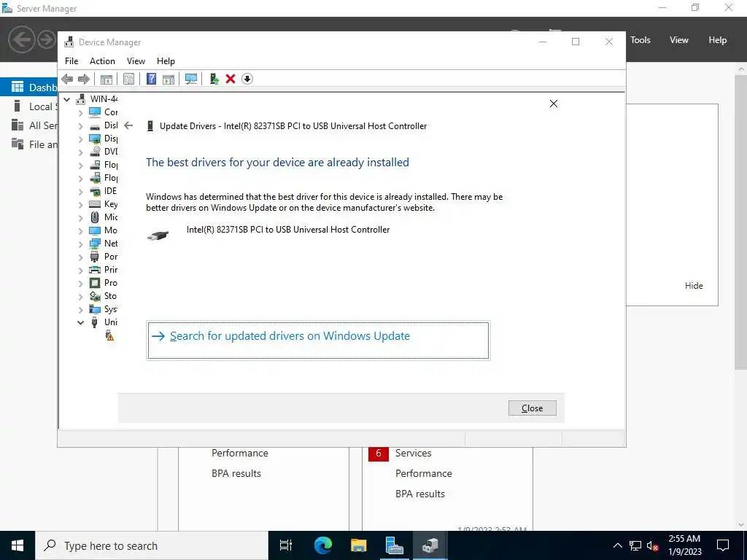
Task: Open the Tools menu in Server Manager
Action: coord(640,40)
